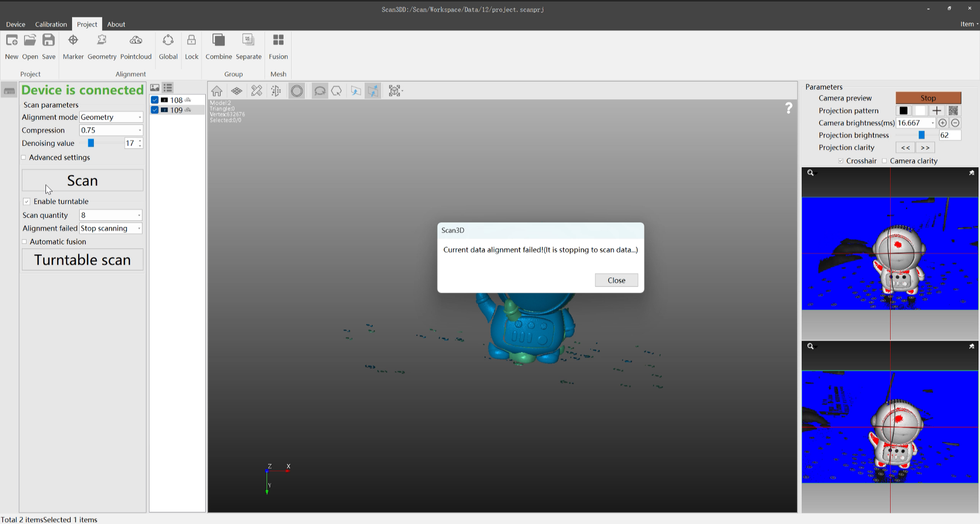This screenshot has width=980, height=524.
Task: Enable Automatic fusion checkbox
Action: point(24,242)
